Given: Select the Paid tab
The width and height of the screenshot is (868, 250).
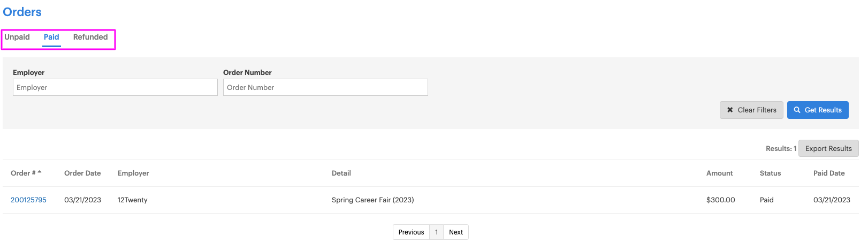Looking at the screenshot, I should point(51,37).
